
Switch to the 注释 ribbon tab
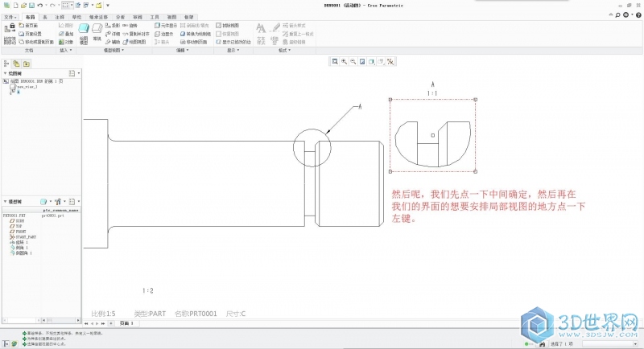pos(60,16)
